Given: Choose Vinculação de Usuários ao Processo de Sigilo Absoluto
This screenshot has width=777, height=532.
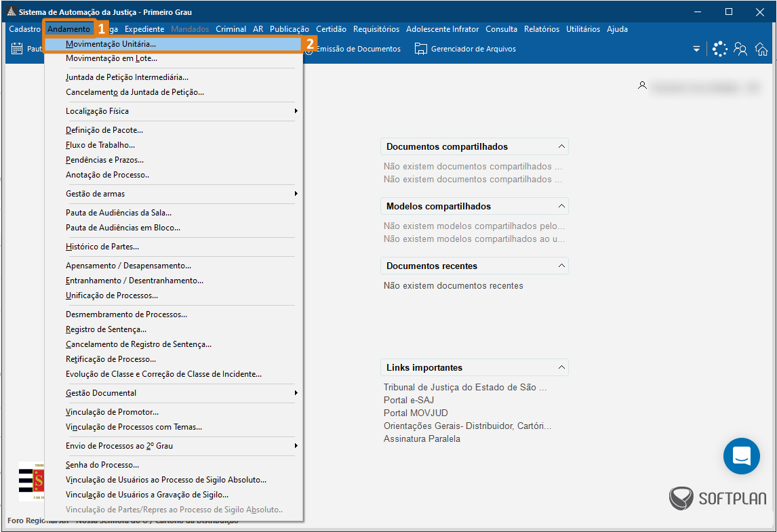Looking at the screenshot, I should [174, 480].
